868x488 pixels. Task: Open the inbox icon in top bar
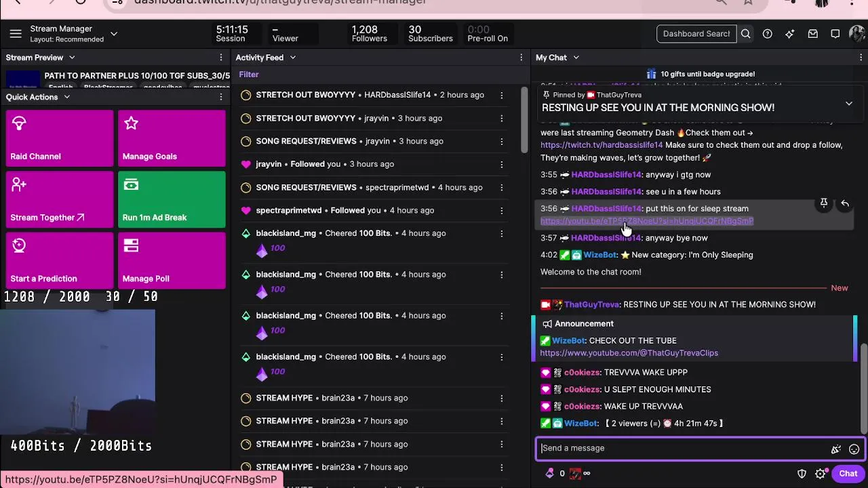point(812,34)
